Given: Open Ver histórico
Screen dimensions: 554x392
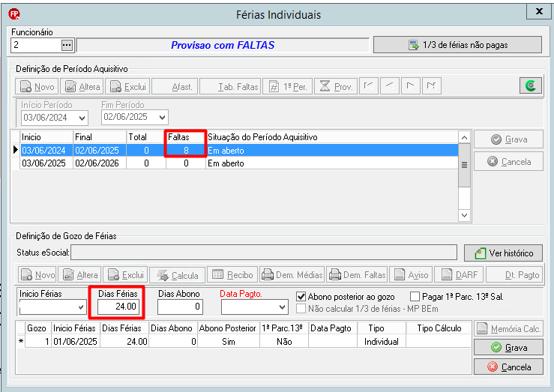Looking at the screenshot, I should point(503,253).
